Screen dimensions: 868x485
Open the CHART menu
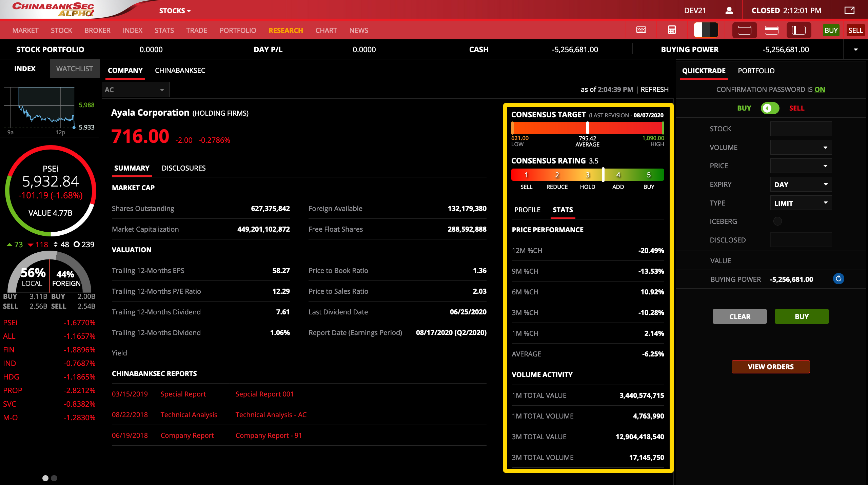click(326, 30)
